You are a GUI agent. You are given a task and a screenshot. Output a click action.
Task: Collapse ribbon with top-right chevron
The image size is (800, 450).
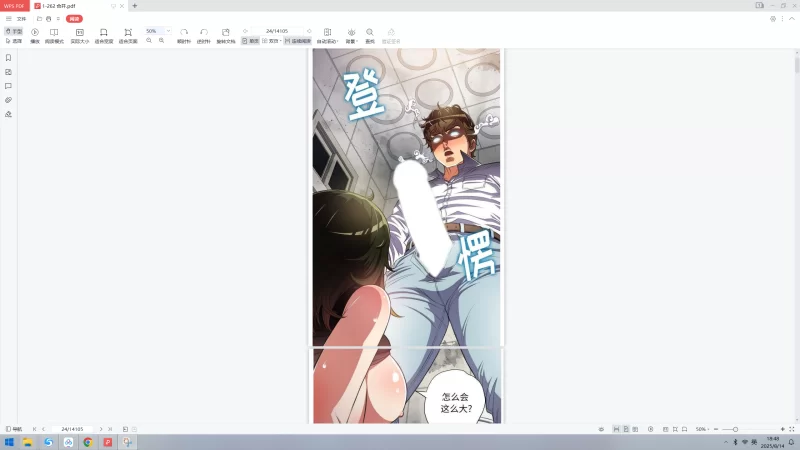tap(792, 19)
